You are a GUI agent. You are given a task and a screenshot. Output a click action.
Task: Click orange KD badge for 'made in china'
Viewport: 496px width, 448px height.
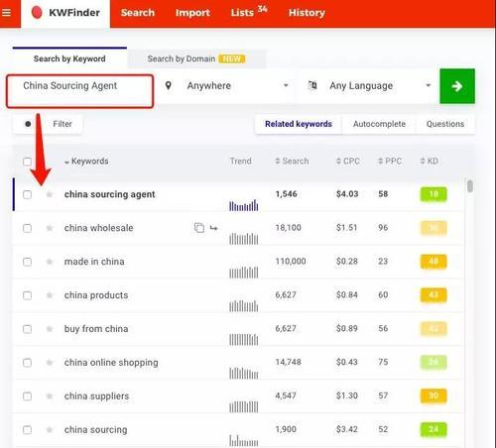(x=434, y=262)
